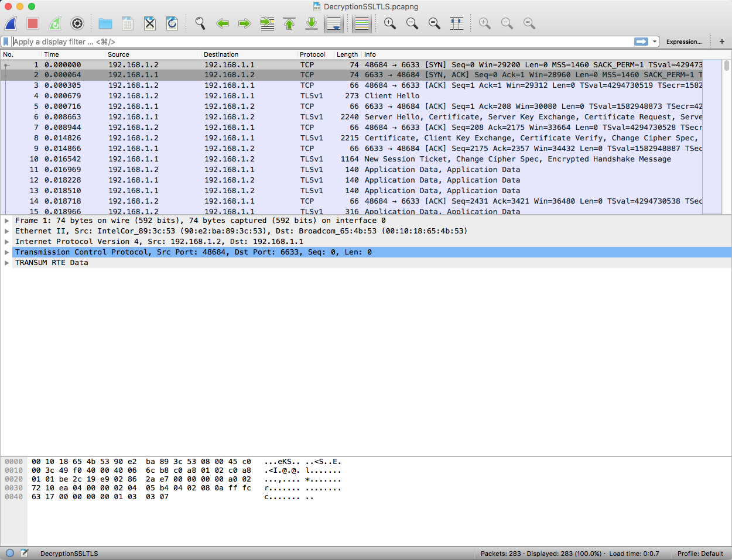Click inside the display filter field
The image size is (732, 560).
click(234, 42)
